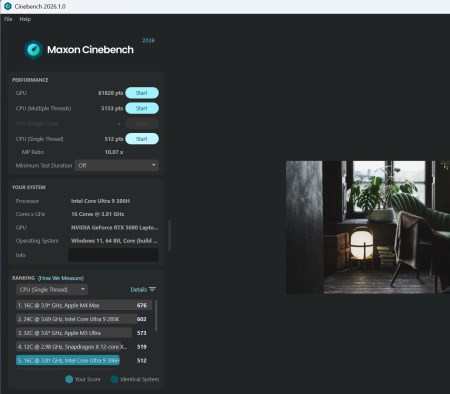The height and width of the screenshot is (394, 450).
Task: Click the single-thread score 512 pts
Action: pyautogui.click(x=114, y=139)
